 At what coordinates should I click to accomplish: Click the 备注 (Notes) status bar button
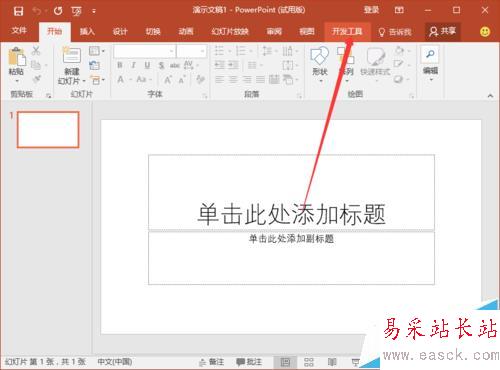(x=212, y=362)
